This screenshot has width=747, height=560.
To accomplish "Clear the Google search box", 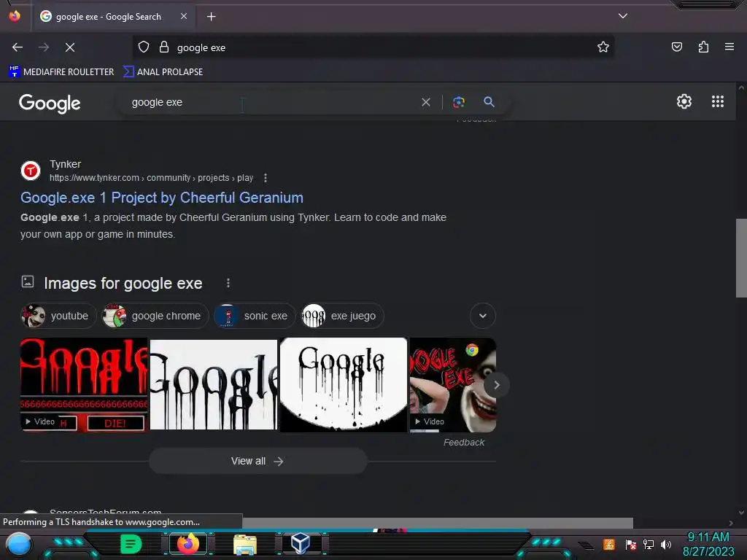I will coord(426,102).
